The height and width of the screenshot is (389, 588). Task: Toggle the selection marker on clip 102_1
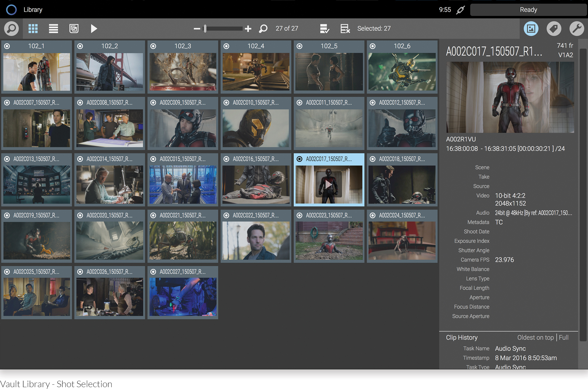click(7, 46)
